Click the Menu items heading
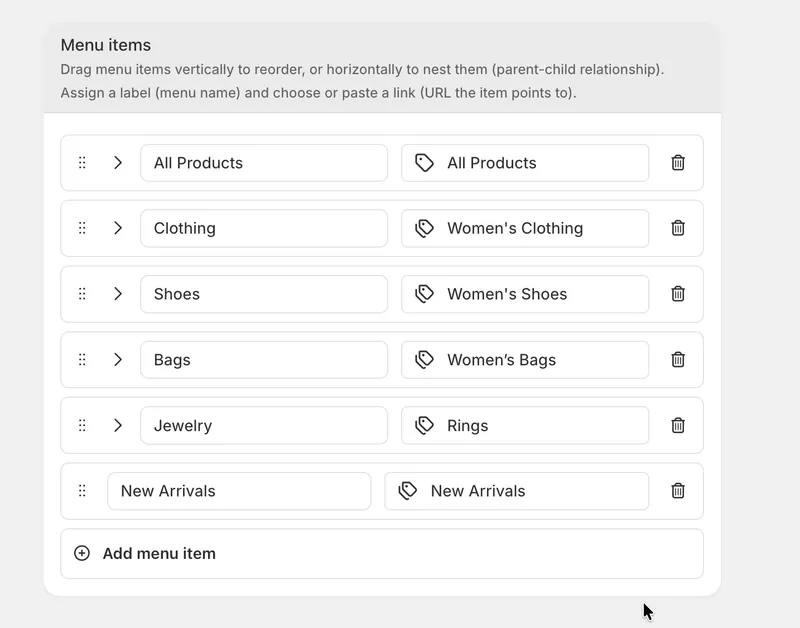 pyautogui.click(x=106, y=45)
